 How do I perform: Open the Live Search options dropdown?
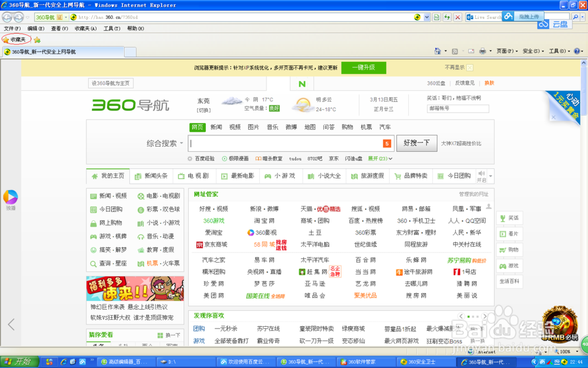coord(582,17)
